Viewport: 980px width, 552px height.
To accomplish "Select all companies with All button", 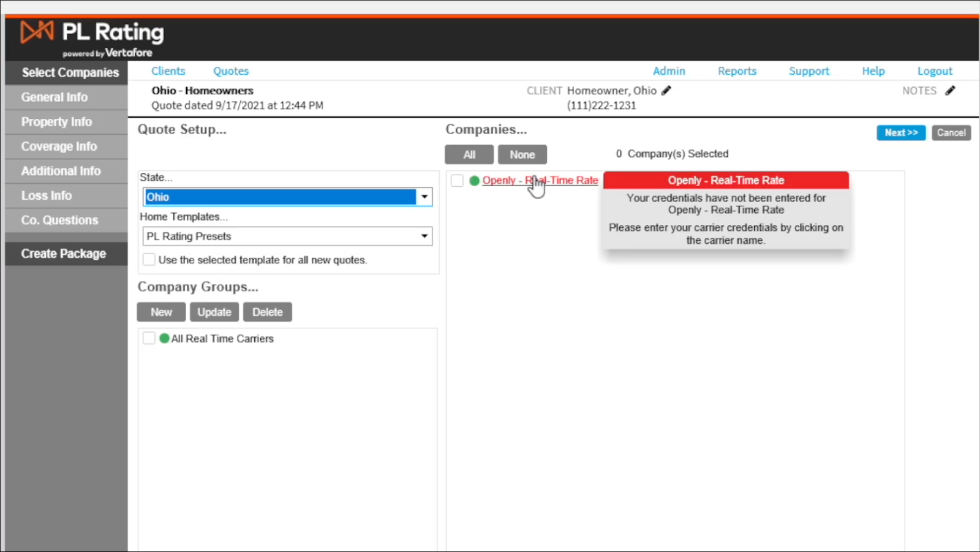I will click(469, 154).
